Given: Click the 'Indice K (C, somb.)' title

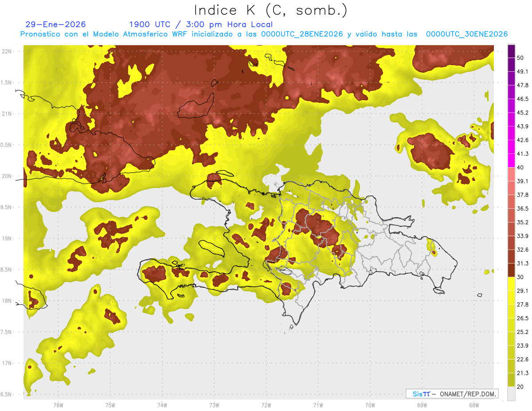Looking at the screenshot, I should pos(271,10).
